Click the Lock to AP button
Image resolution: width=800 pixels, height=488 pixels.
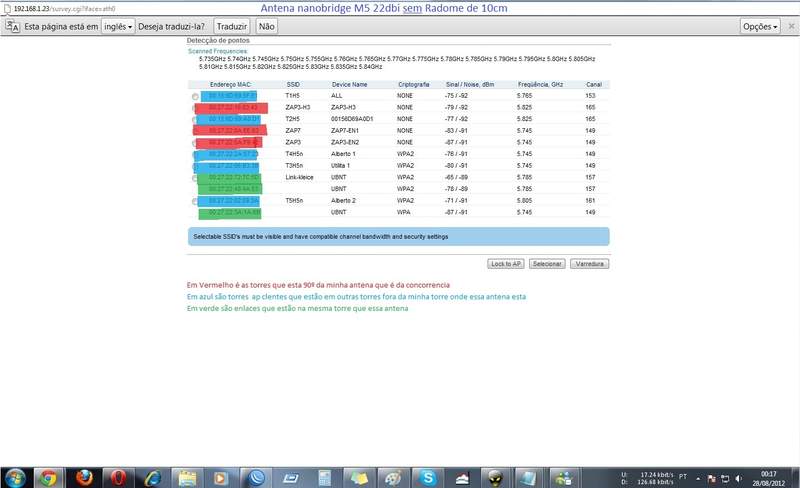(x=506, y=264)
